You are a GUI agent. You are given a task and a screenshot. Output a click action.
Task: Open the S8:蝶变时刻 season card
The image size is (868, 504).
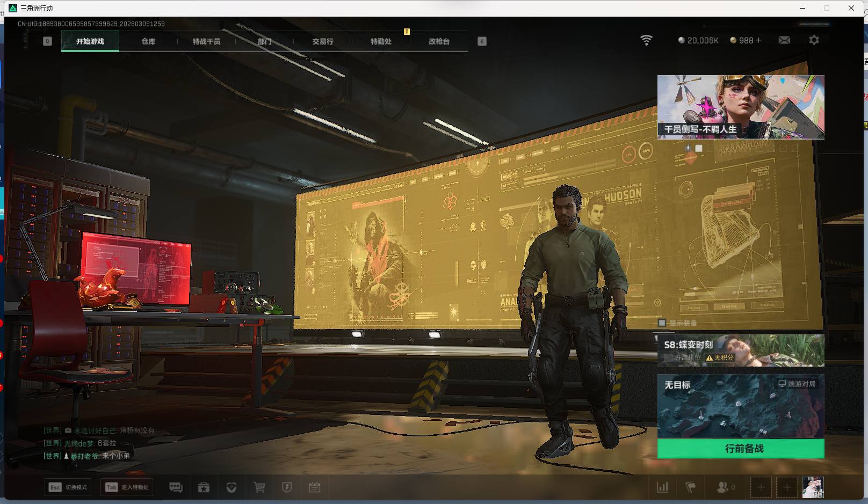pyautogui.click(x=741, y=350)
